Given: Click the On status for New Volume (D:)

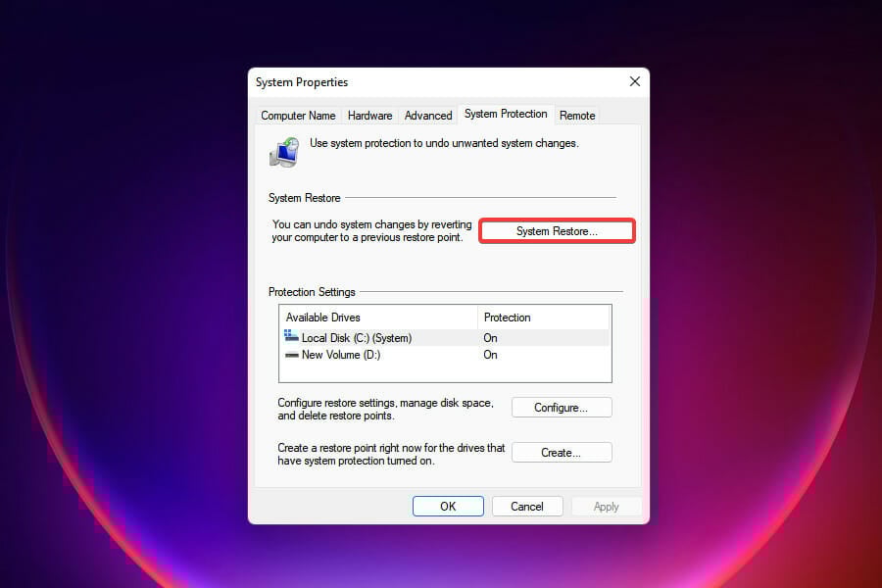Looking at the screenshot, I should [491, 355].
